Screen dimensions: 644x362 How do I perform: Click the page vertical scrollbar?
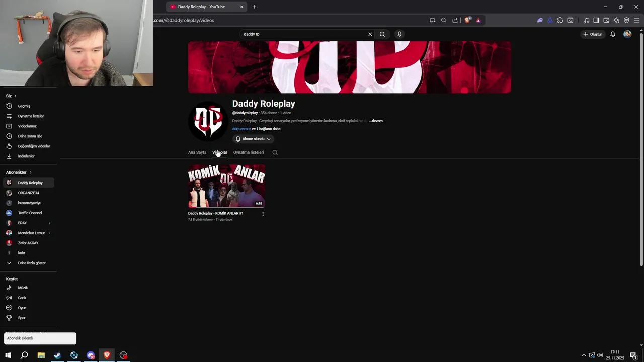click(x=641, y=148)
